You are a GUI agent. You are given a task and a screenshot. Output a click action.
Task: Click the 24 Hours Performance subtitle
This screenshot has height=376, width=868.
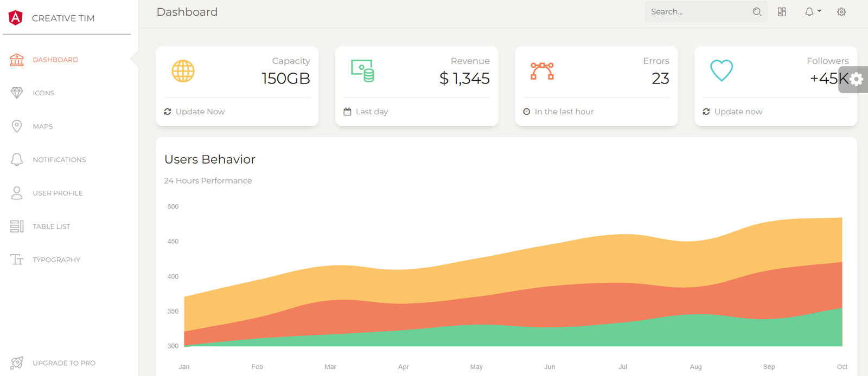tap(208, 181)
